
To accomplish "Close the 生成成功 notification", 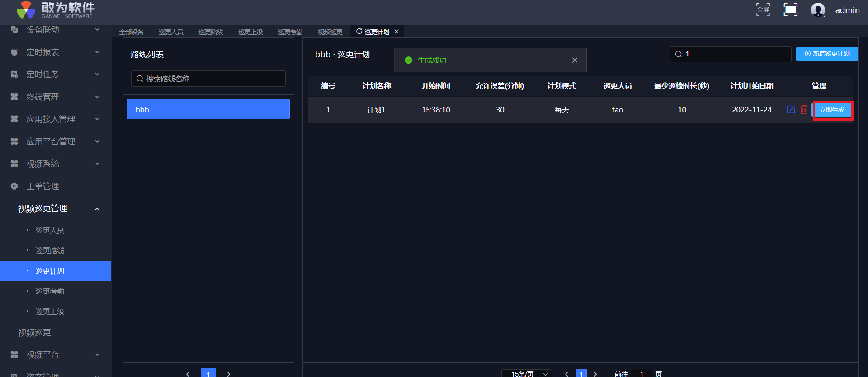I will click(575, 60).
